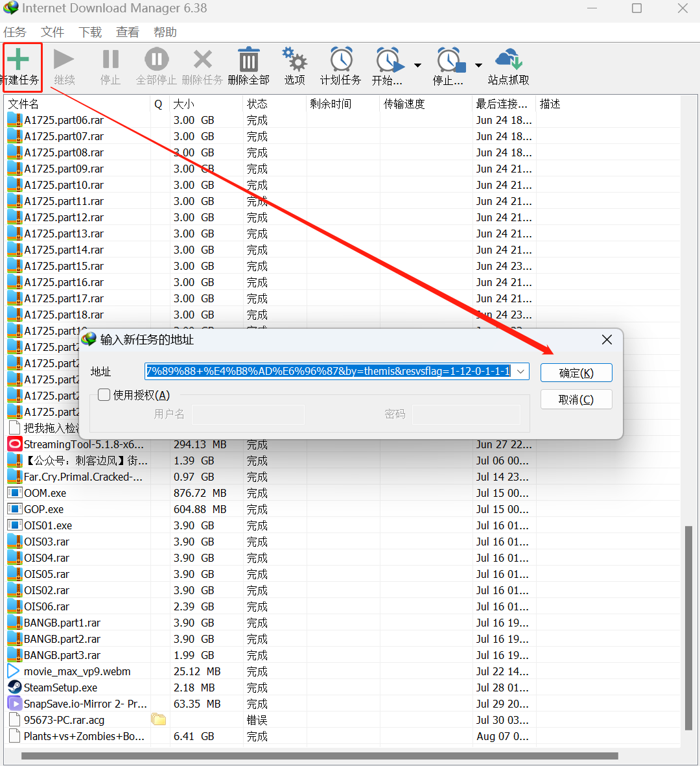Click the Opera icon of StreamingTool row

[x=15, y=444]
